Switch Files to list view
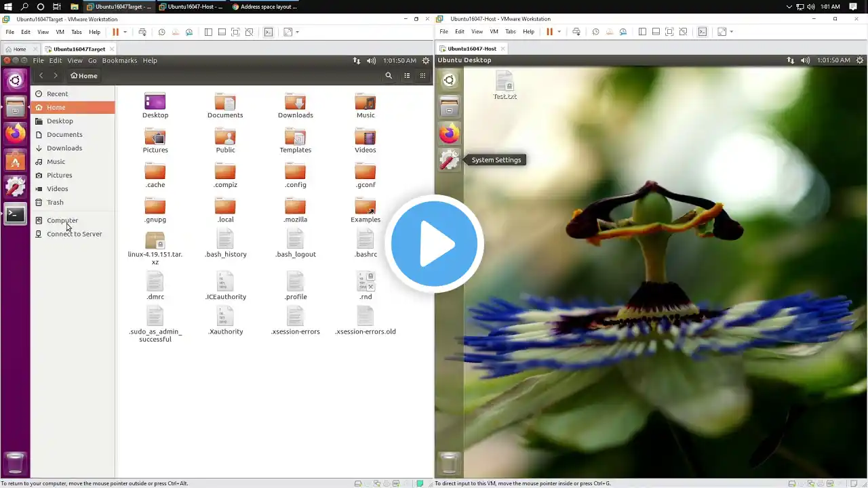This screenshot has width=868, height=488. [407, 76]
